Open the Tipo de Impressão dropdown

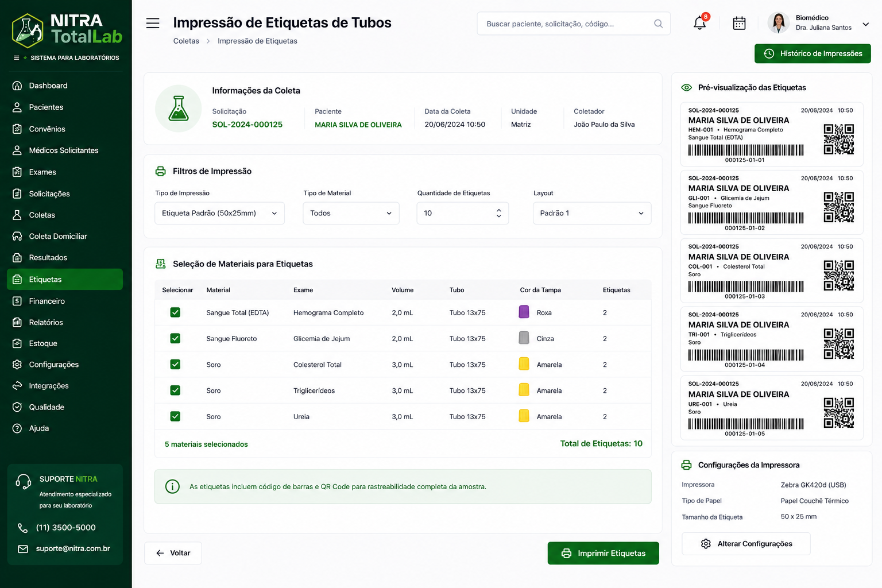pos(219,213)
